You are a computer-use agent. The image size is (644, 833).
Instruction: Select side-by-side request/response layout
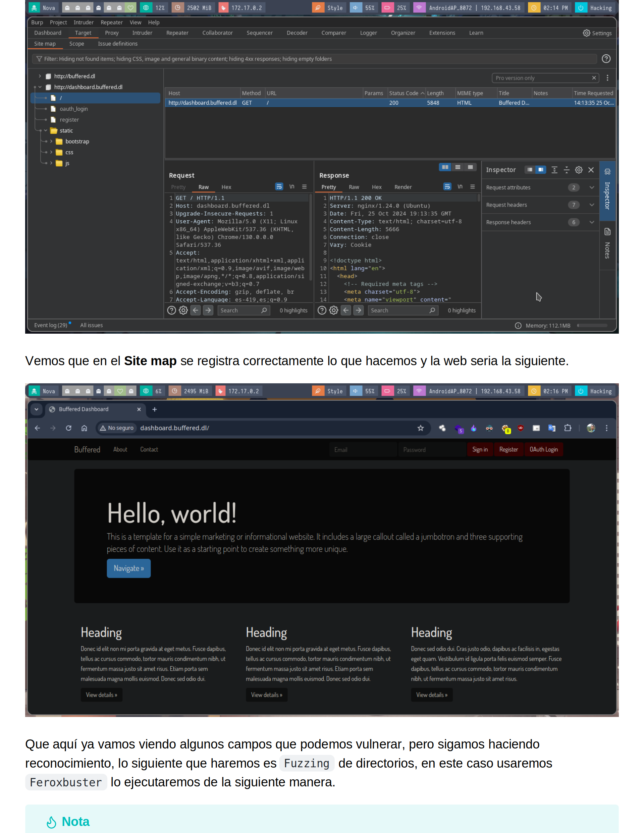(x=445, y=167)
